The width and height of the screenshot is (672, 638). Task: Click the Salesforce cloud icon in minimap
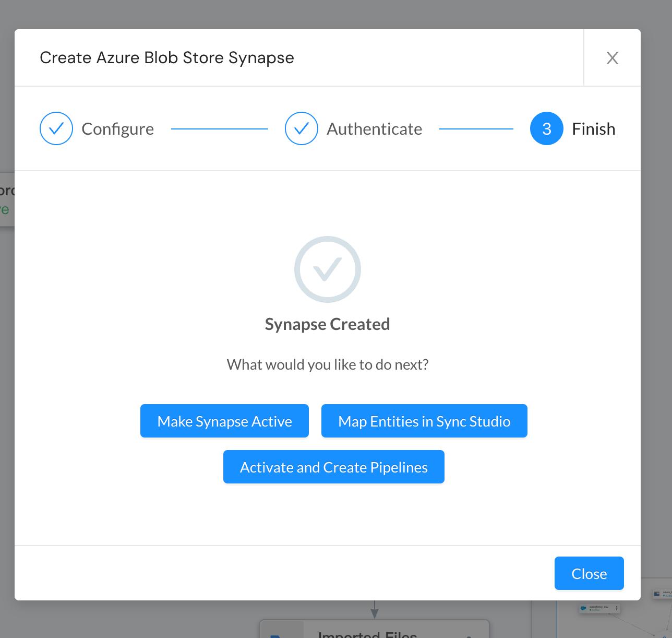[x=583, y=608]
